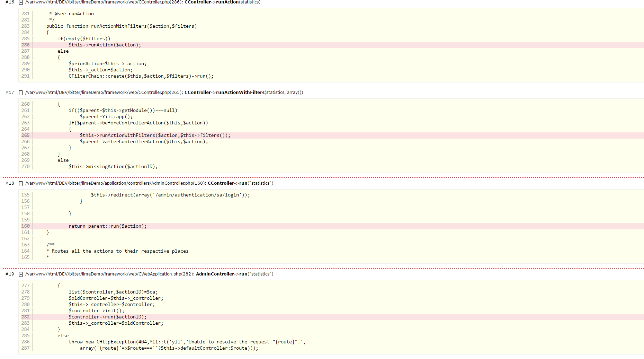Click the redirect to /admin/authentication/sa/login line
644x359 pixels.
tap(170, 195)
